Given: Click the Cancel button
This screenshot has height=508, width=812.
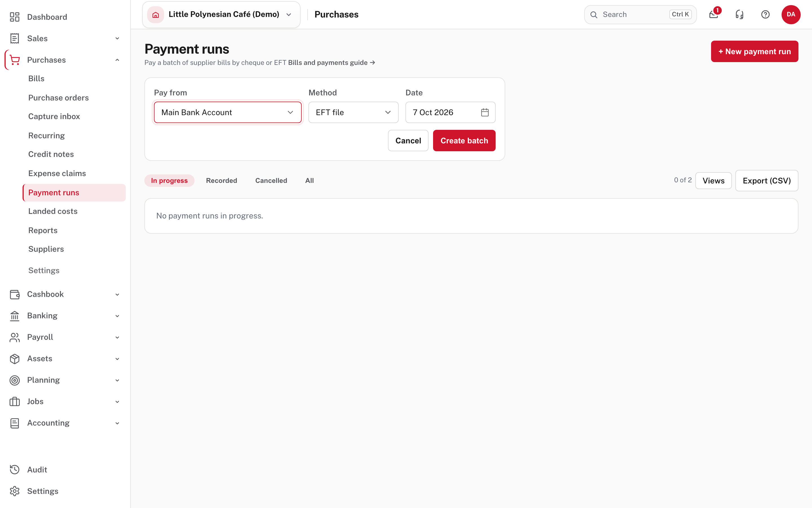Looking at the screenshot, I should 408,141.
